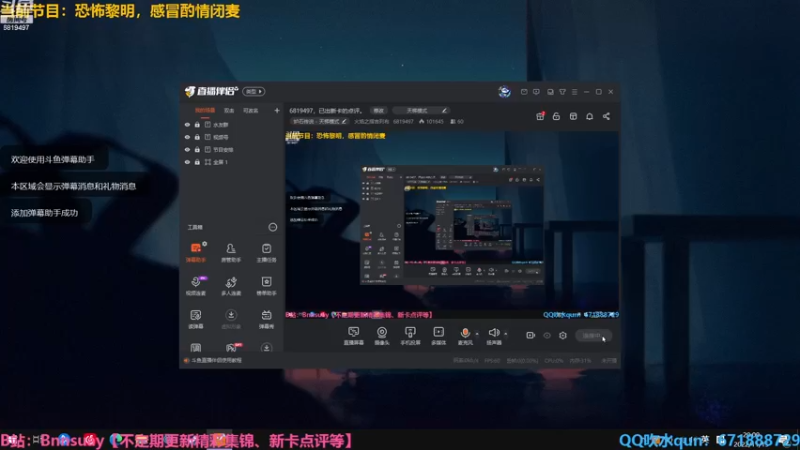
Task: Open the 弹幕助手 danmaku assistant tool
Action: (196, 253)
